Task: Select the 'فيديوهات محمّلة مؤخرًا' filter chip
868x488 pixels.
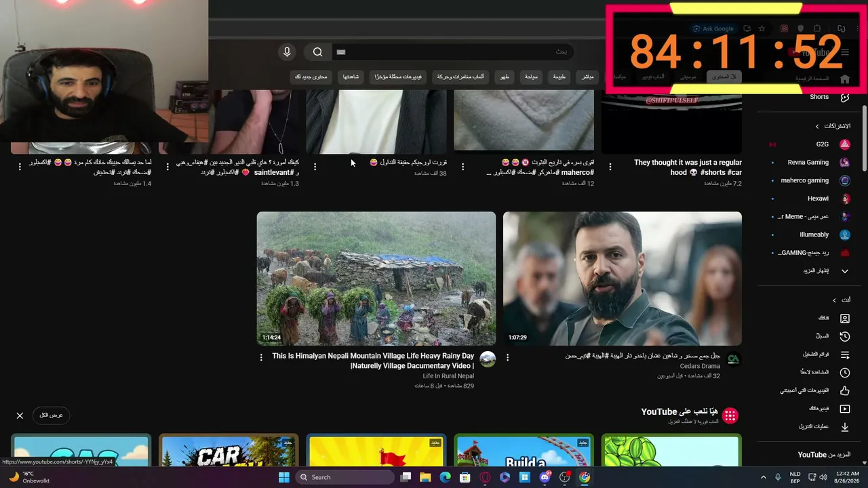Action: pyautogui.click(x=399, y=77)
